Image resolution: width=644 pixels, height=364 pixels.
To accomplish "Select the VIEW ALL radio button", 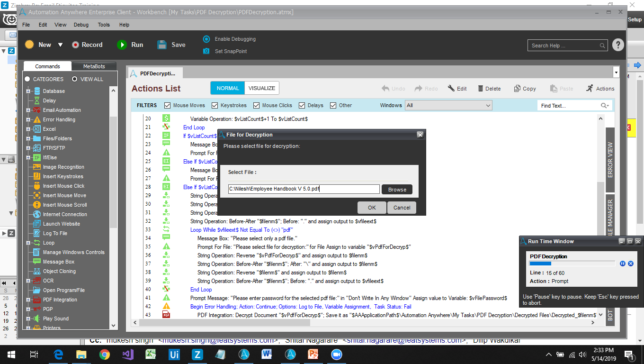I will click(74, 79).
